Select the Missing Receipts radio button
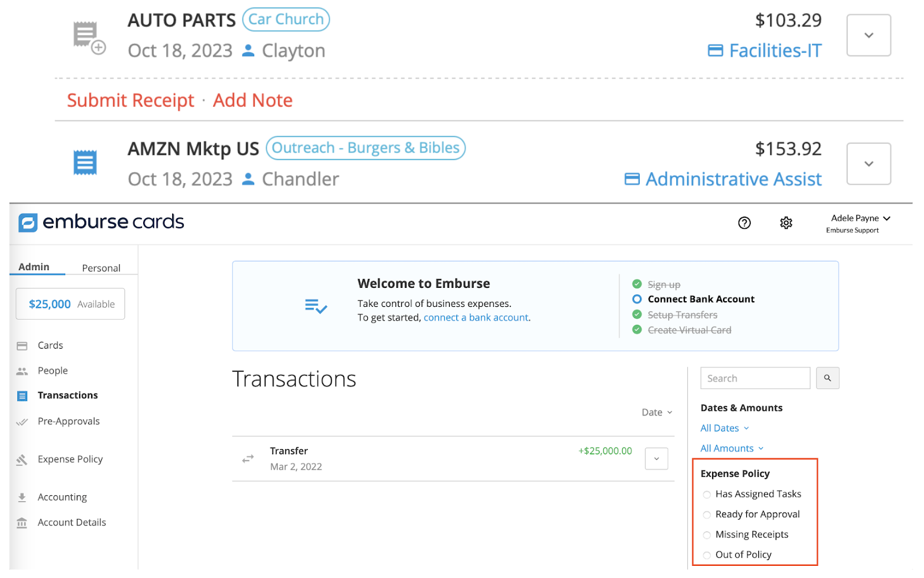Screen dimensions: 924x578 click(x=707, y=535)
